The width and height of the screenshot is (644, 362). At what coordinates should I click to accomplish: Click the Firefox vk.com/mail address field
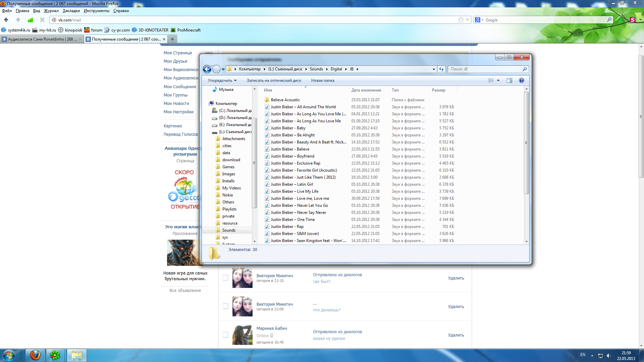pos(255,20)
